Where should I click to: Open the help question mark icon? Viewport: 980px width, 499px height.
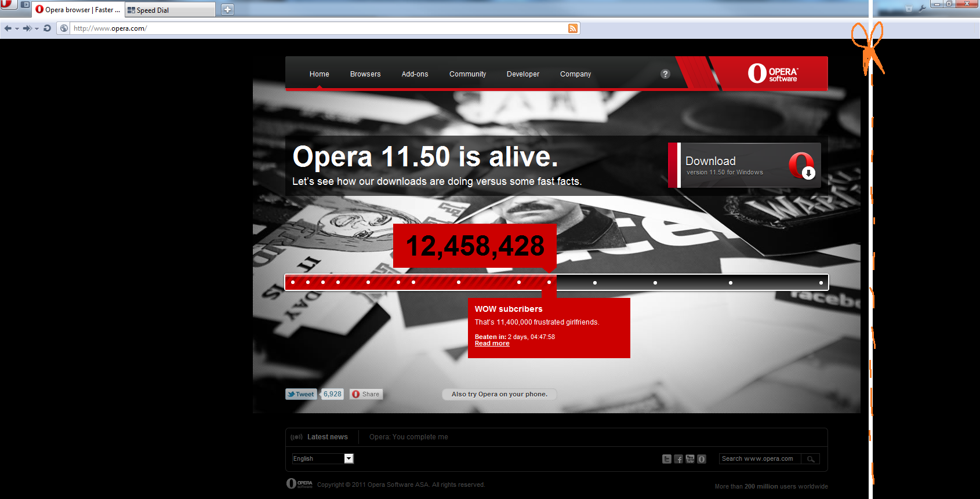pos(665,74)
